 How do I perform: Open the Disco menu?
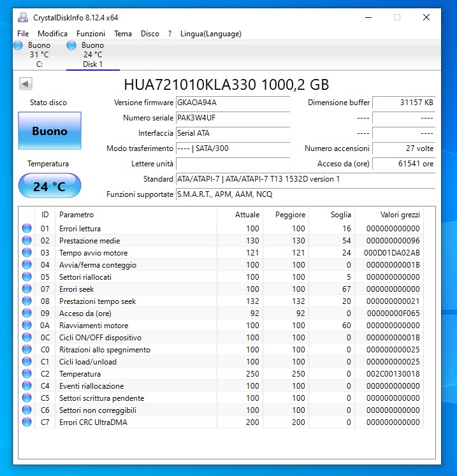point(150,34)
